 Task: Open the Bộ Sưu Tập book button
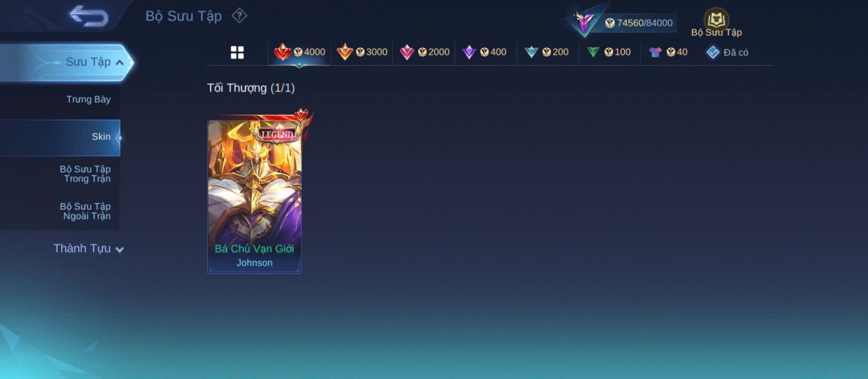(716, 23)
